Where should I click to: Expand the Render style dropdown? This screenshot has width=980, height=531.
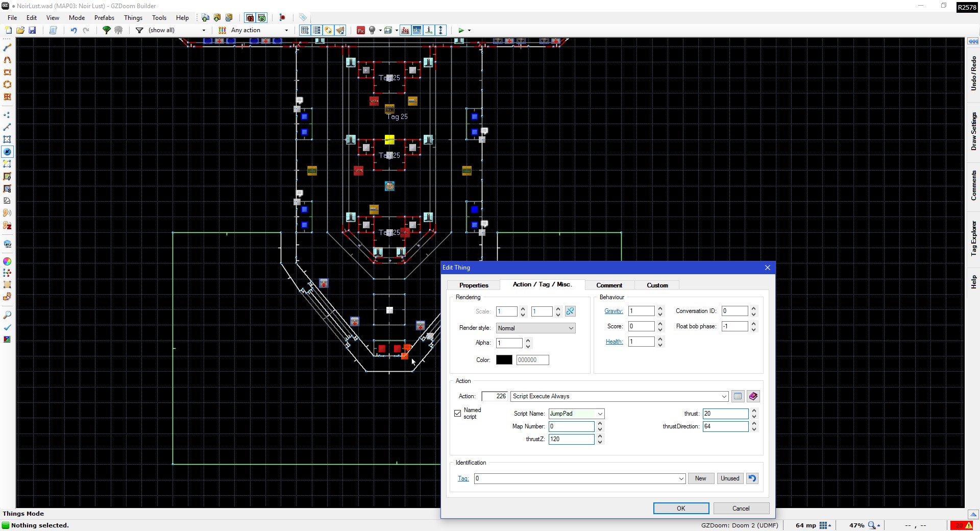pos(535,328)
